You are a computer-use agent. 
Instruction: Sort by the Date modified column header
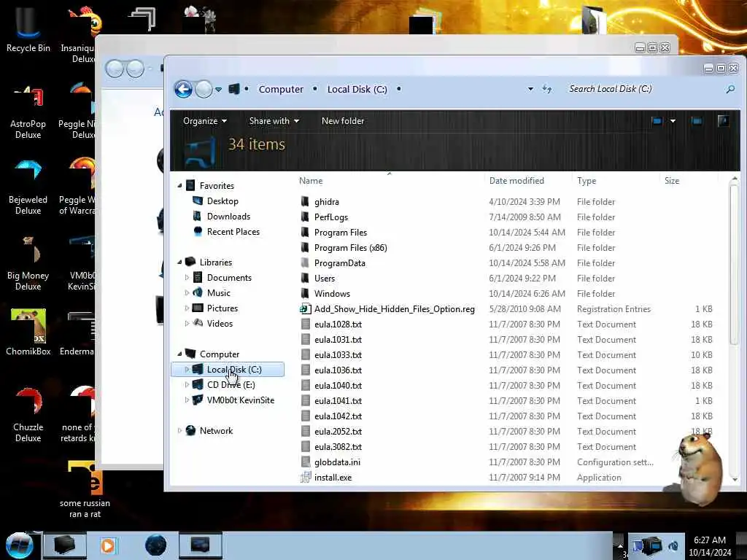516,181
